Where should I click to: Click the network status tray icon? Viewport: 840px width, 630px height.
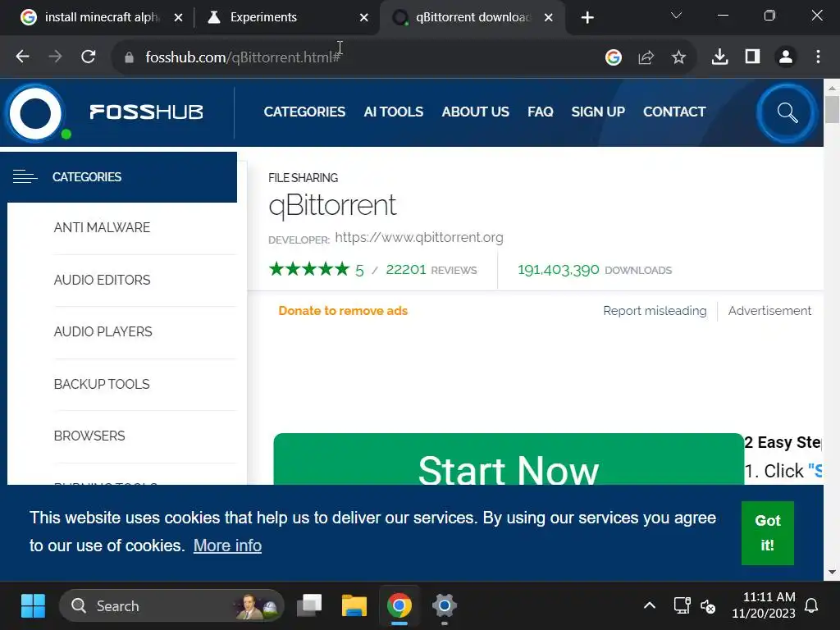pos(682,606)
